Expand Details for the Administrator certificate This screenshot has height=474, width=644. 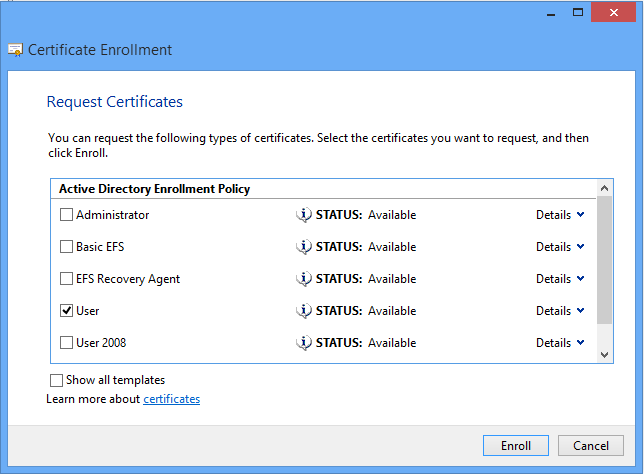pos(560,215)
